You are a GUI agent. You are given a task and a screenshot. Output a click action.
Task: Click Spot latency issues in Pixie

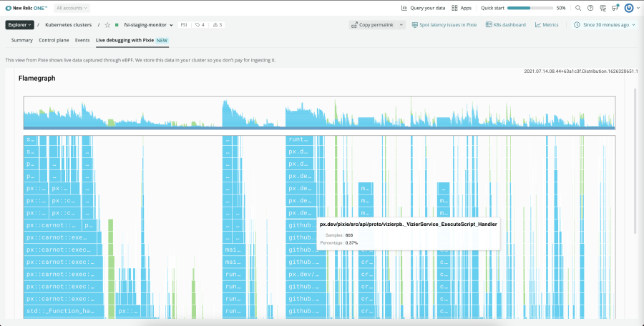click(444, 24)
